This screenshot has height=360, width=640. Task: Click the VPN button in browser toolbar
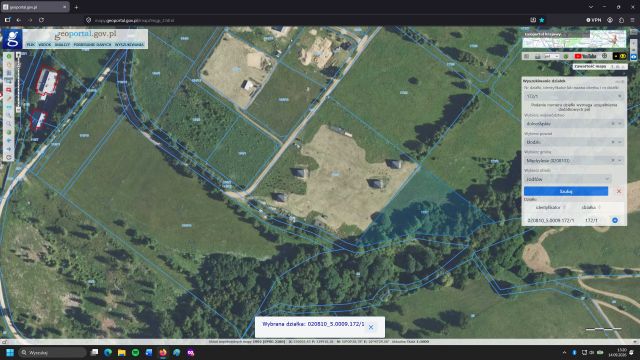[x=593, y=20]
